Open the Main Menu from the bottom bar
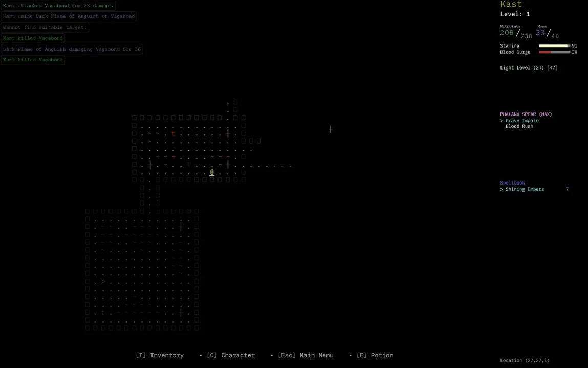The width and height of the screenshot is (588, 368). [x=306, y=355]
